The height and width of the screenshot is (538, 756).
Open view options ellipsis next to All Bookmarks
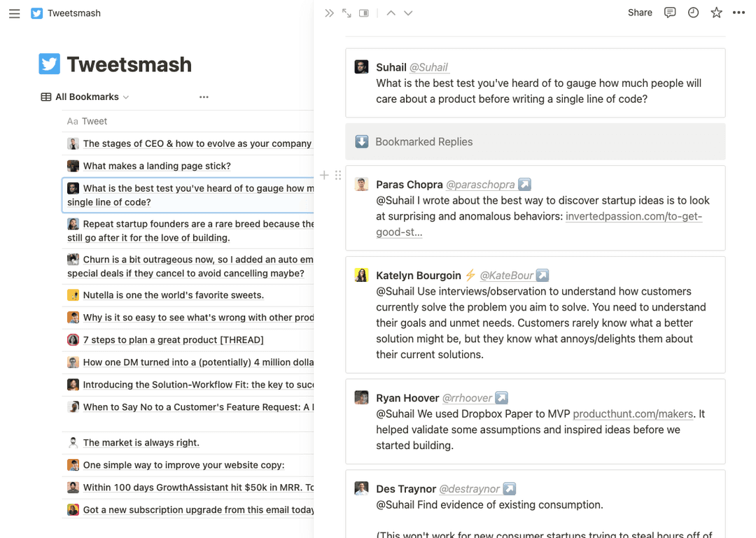click(204, 97)
